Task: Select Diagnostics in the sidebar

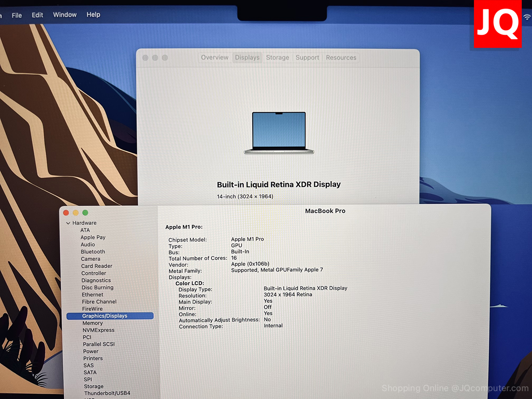Action: (x=96, y=280)
